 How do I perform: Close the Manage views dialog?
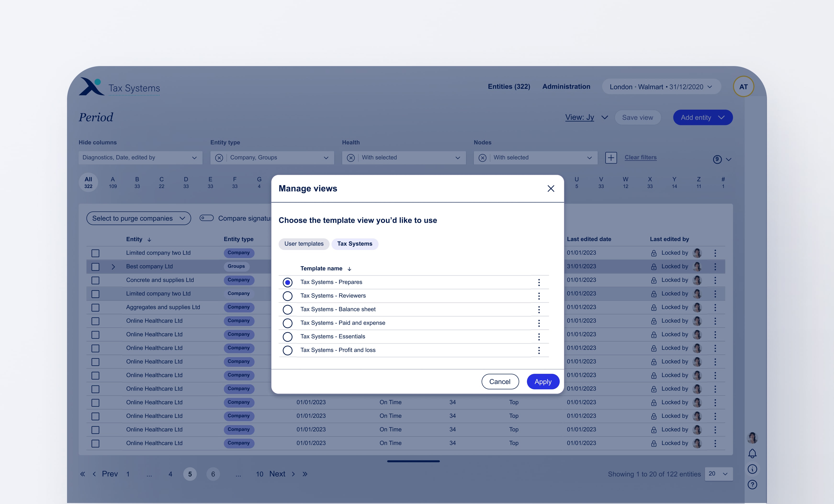pos(551,188)
